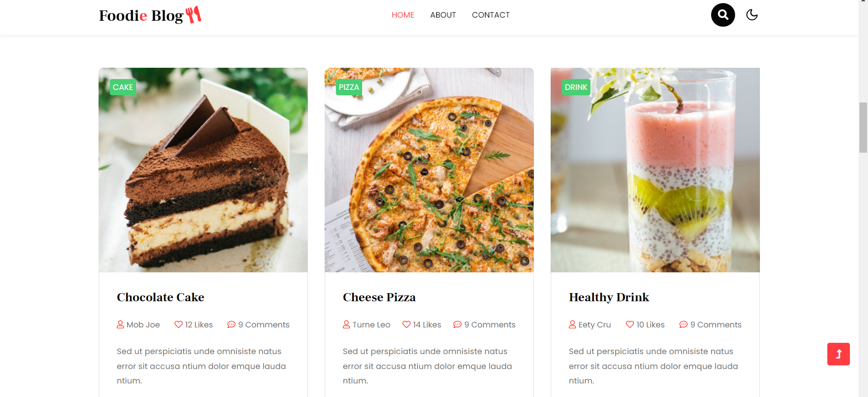
Task: Open the Healthy Drink post title
Action: pyautogui.click(x=609, y=297)
